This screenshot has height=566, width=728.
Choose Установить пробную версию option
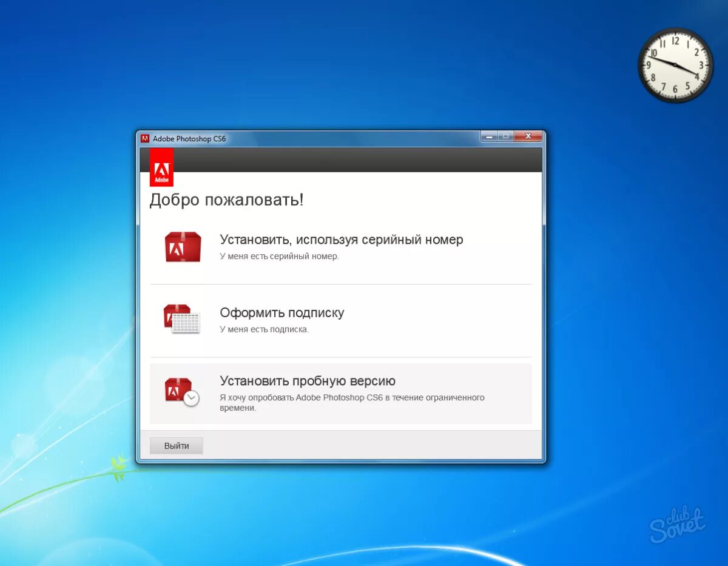pyautogui.click(x=341, y=393)
